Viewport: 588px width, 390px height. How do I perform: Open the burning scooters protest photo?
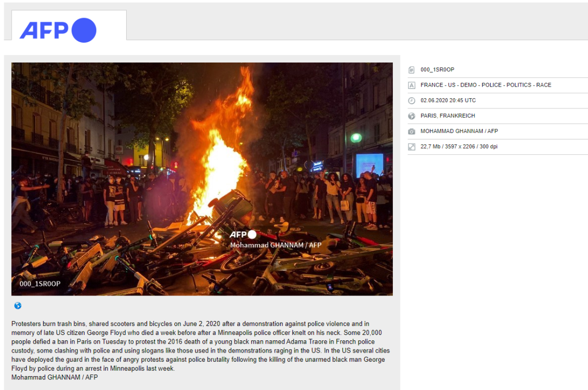pyautogui.click(x=202, y=179)
